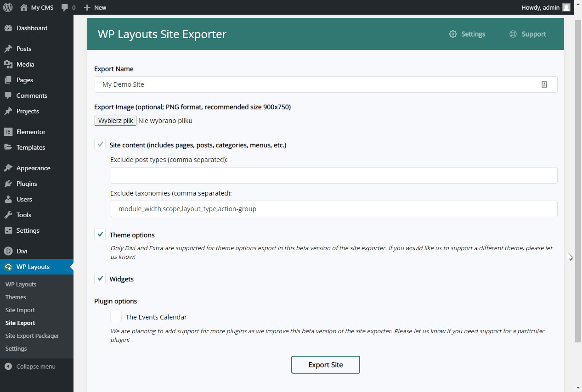The width and height of the screenshot is (582, 392).
Task: Uncheck the Theme options checkbox
Action: click(100, 235)
